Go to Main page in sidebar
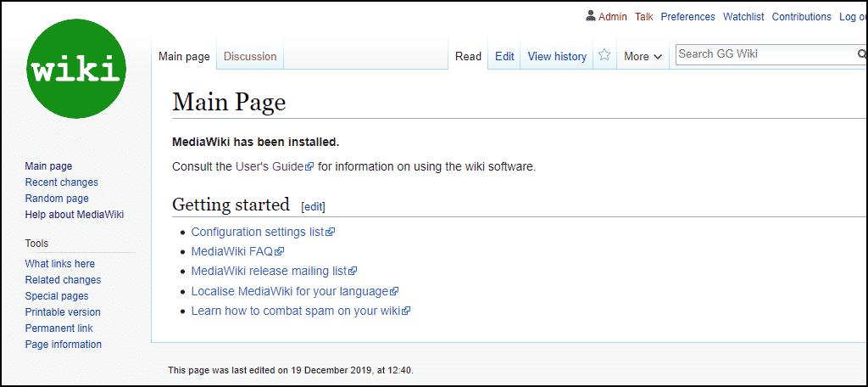The image size is (868, 387). 48,165
